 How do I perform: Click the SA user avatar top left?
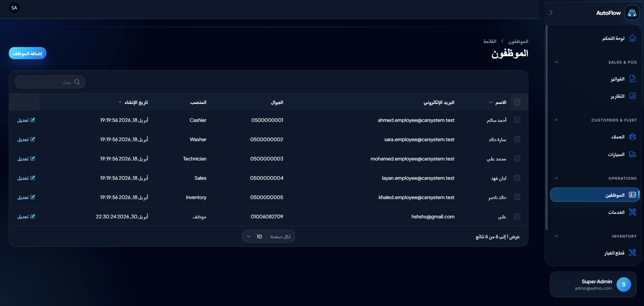pyautogui.click(x=14, y=8)
